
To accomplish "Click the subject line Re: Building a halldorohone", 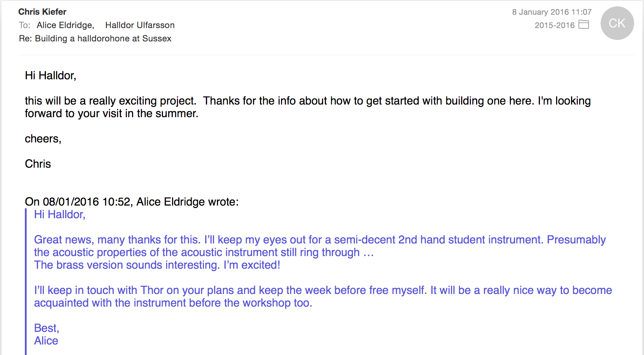I will point(95,39).
